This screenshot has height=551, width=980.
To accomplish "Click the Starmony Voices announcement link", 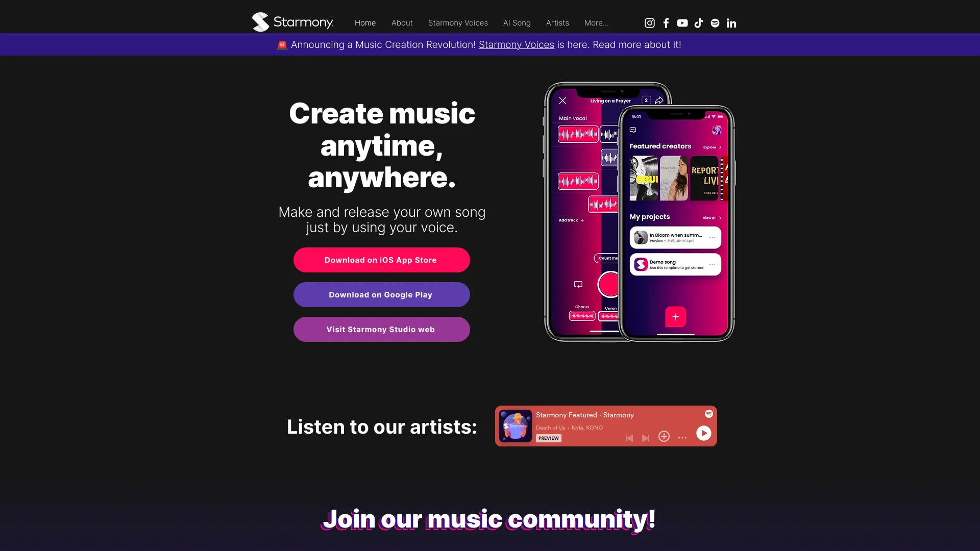I will [516, 44].
